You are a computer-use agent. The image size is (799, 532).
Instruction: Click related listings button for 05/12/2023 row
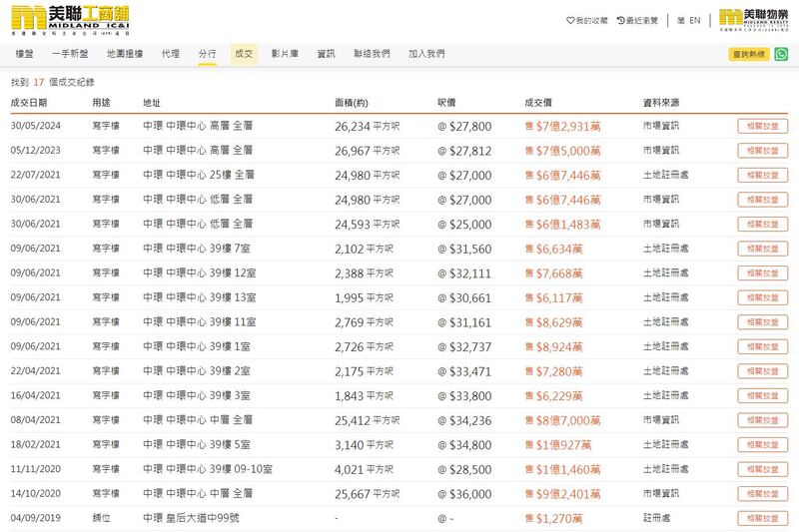pyautogui.click(x=762, y=151)
